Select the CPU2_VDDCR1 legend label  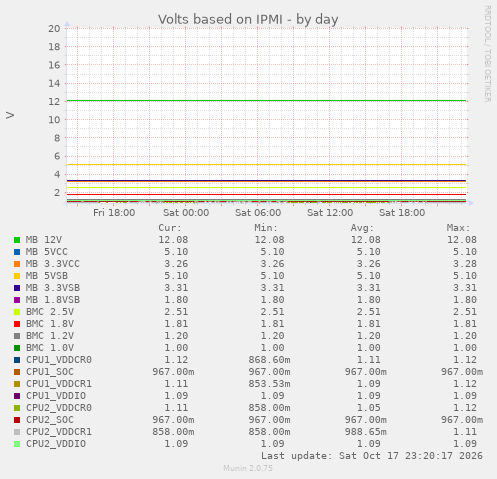coord(59,432)
